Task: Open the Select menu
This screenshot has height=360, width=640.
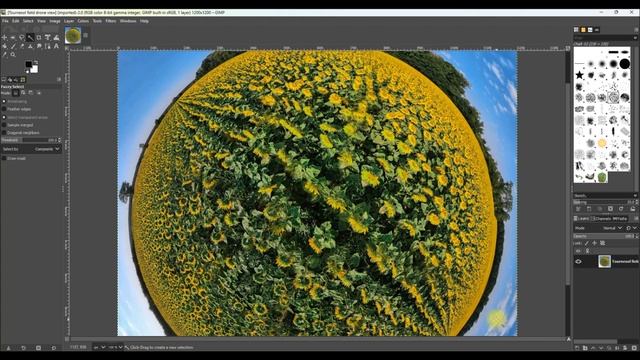Action: point(28,21)
